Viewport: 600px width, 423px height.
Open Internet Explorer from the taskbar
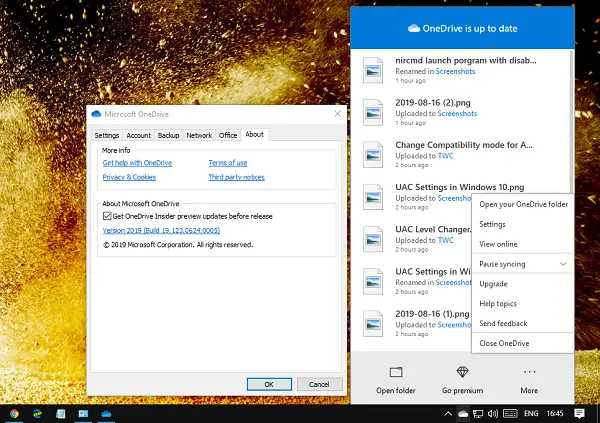(x=38, y=414)
